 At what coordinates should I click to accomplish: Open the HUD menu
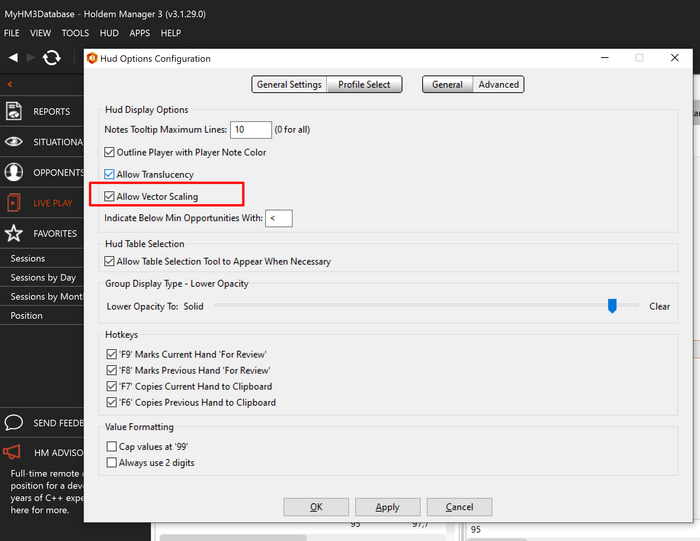(x=109, y=33)
